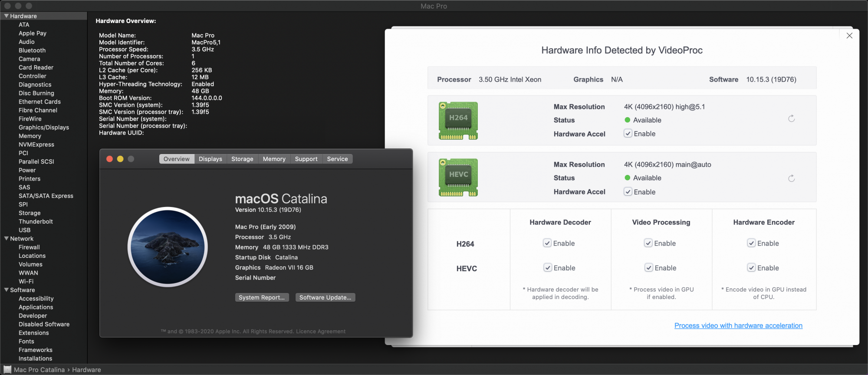Switch to the Support tab

(x=306, y=159)
